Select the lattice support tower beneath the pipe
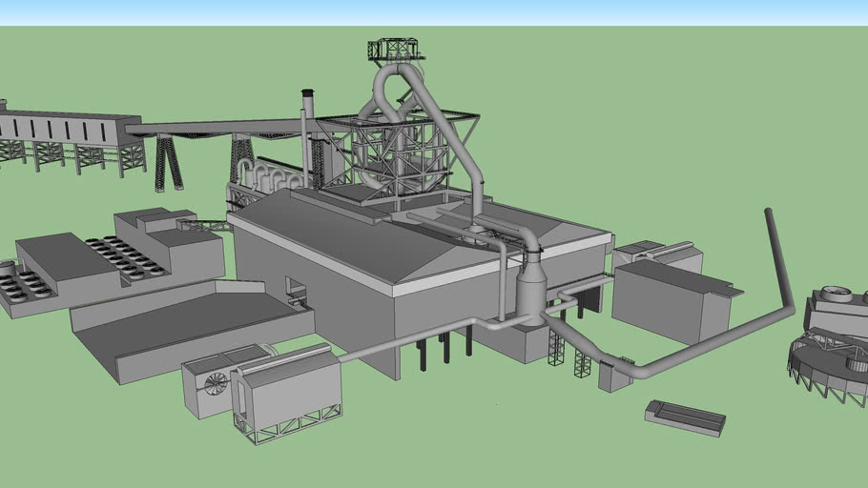868x488 pixels. click(556, 348)
